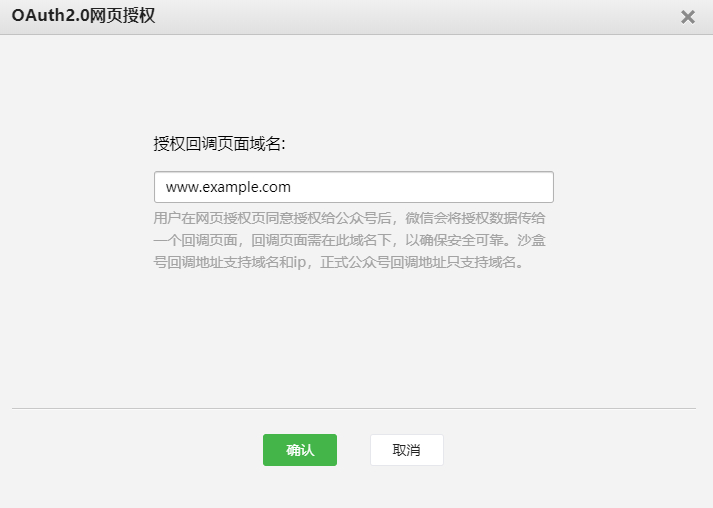Click the empty right end of the domain field

point(480,187)
